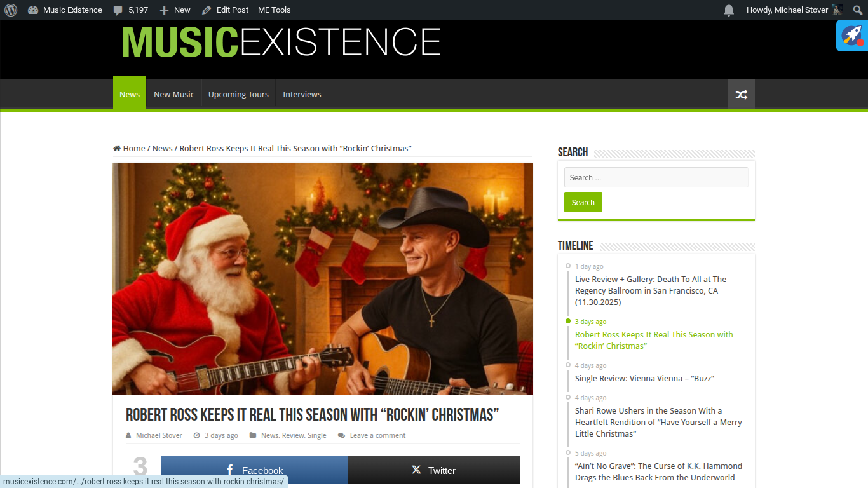868x488 pixels.
Task: Click the rocket icon at top right
Action: pos(852,36)
